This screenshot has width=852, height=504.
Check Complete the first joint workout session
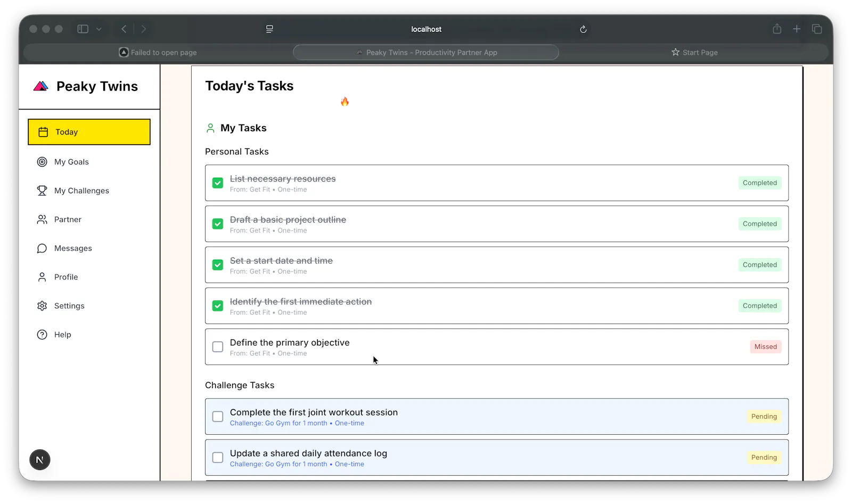coord(218,417)
